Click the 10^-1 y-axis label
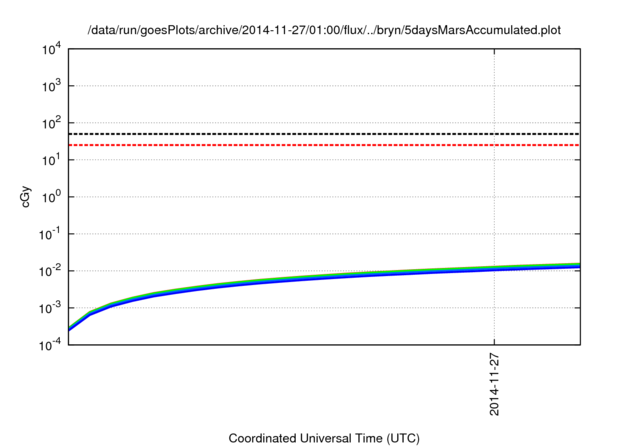 (50, 234)
